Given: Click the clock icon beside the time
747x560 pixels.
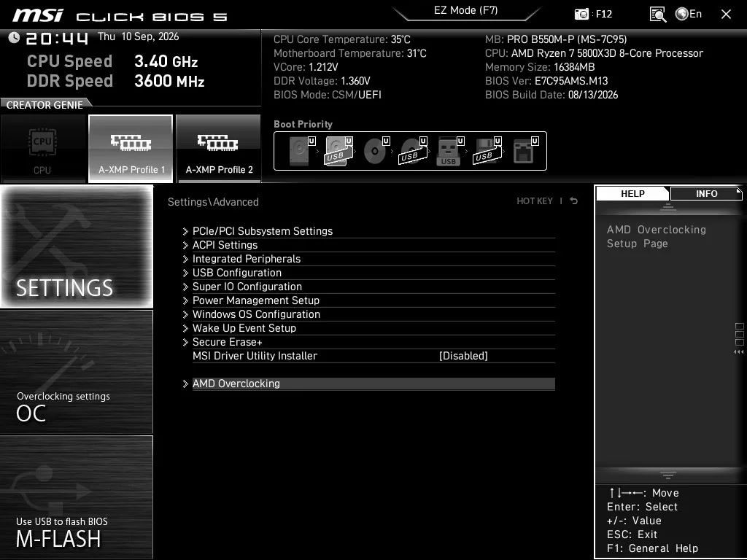Looking at the screenshot, I should [14, 38].
